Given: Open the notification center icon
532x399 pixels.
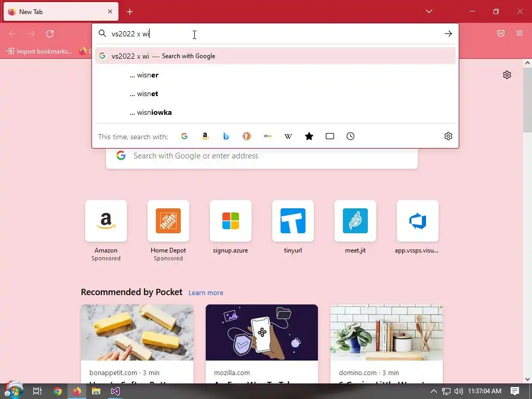Looking at the screenshot, I should click(x=515, y=391).
